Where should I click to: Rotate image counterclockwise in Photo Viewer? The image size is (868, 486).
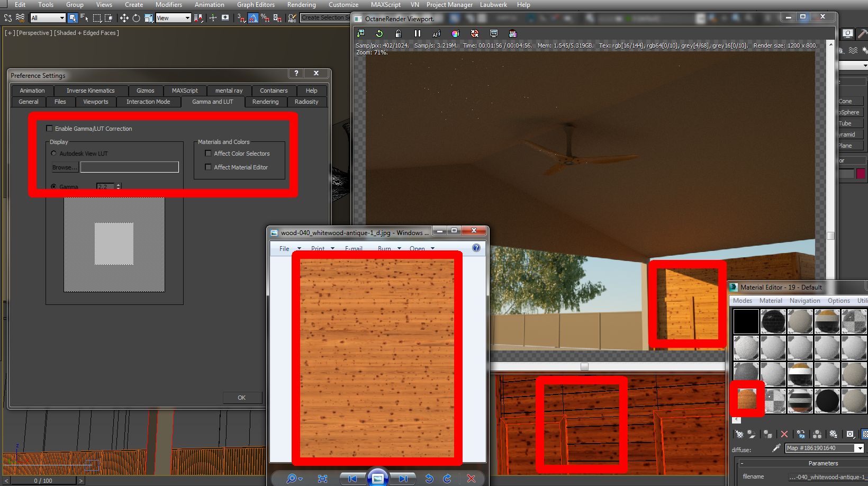(429, 479)
